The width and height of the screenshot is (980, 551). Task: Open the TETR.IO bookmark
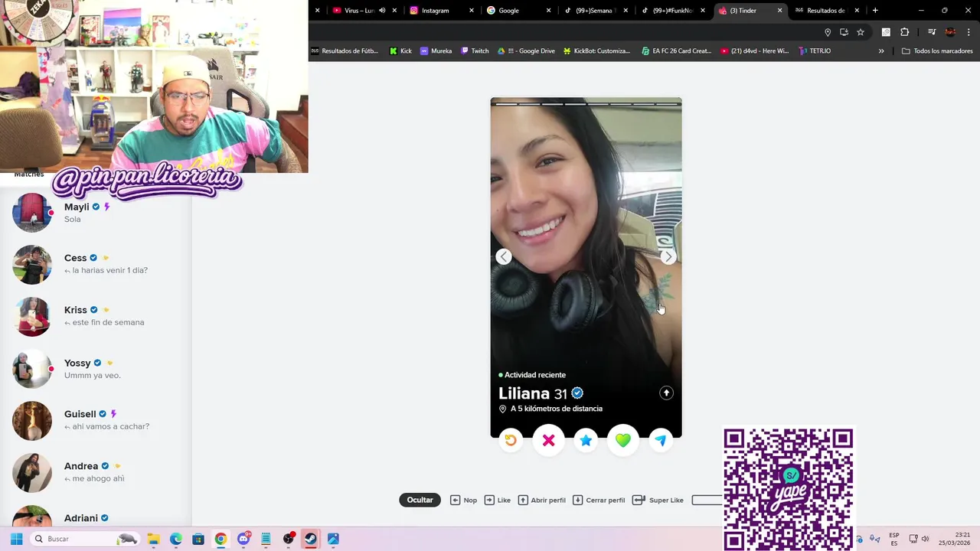(815, 51)
